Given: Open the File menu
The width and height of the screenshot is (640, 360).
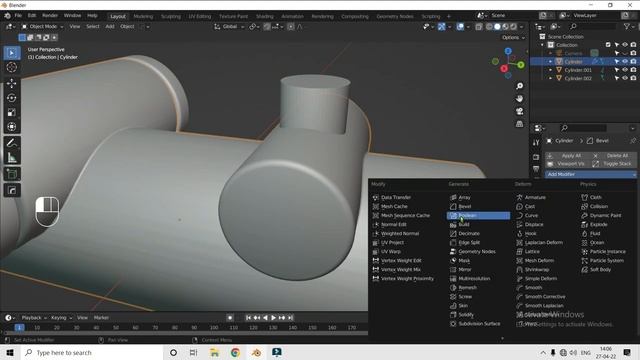Looking at the screenshot, I should pyautogui.click(x=18, y=16).
